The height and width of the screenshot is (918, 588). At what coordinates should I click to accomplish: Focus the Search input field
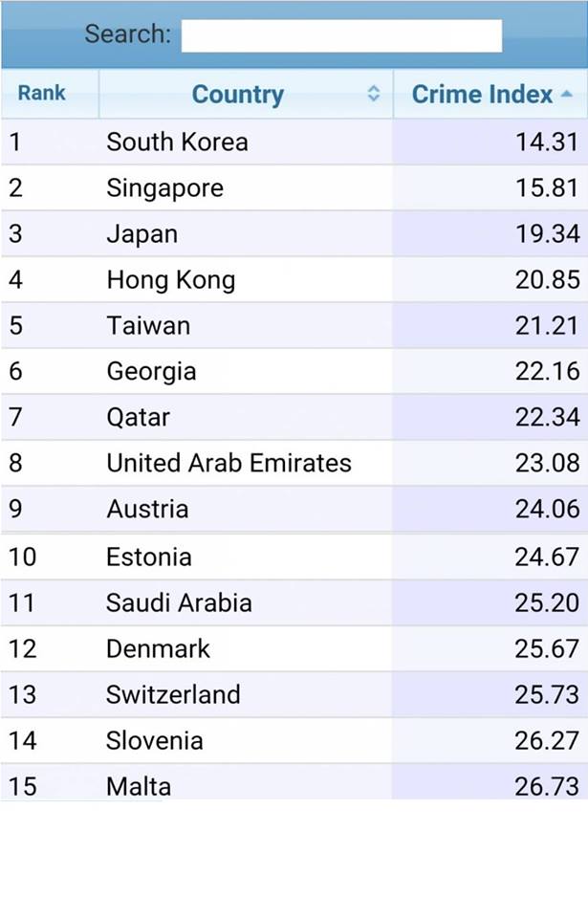click(341, 35)
